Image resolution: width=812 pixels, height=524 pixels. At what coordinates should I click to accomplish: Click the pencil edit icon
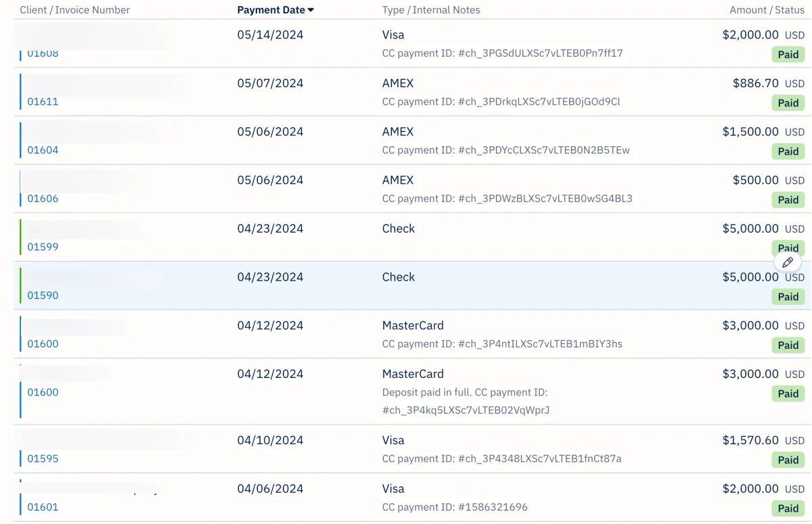point(788,262)
